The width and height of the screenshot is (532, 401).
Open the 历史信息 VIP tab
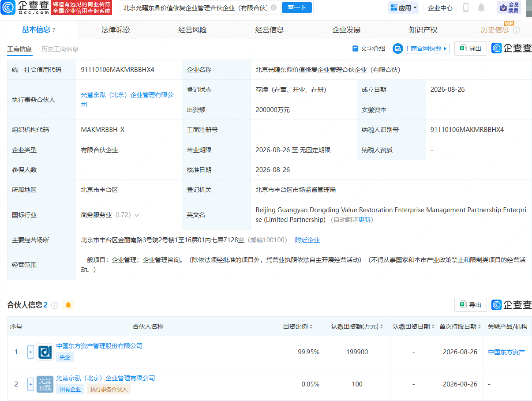pos(495,30)
